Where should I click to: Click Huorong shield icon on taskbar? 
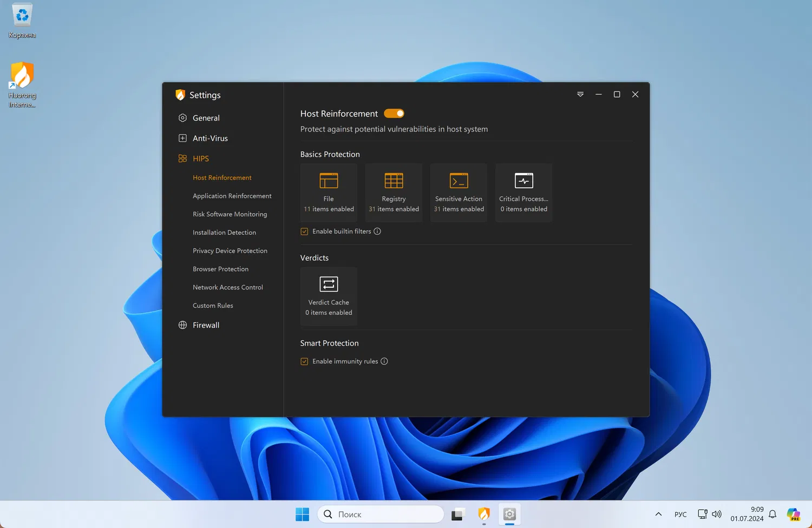tap(484, 514)
